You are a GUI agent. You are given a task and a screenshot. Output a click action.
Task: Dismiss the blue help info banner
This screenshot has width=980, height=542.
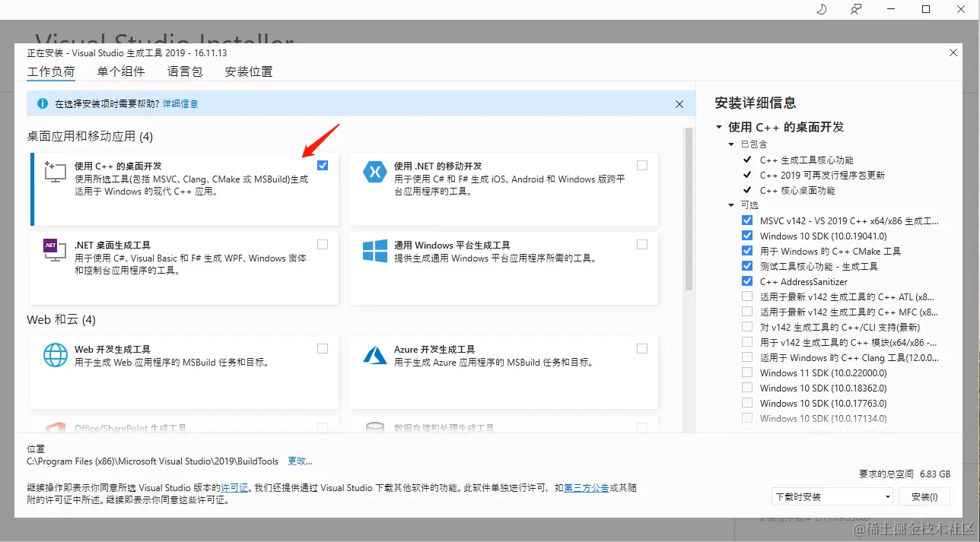[x=679, y=104]
